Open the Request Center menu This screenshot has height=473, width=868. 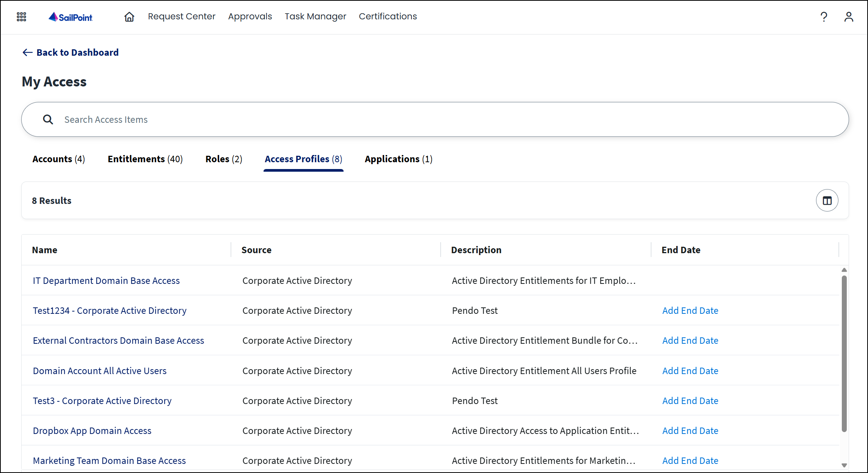[182, 16]
